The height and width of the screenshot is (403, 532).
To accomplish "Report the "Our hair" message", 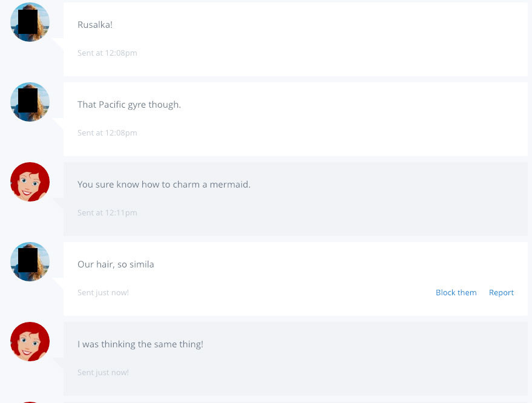I will pos(501,292).
